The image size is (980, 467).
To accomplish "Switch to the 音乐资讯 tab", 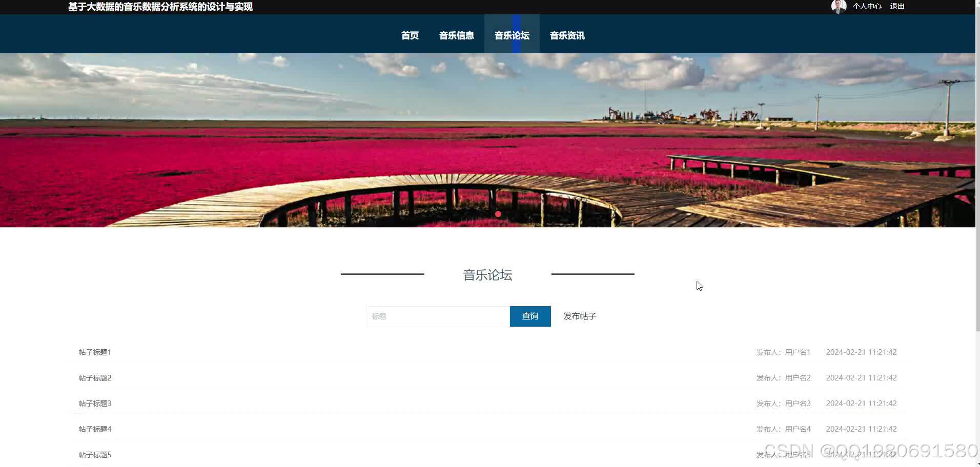I will tap(567, 35).
